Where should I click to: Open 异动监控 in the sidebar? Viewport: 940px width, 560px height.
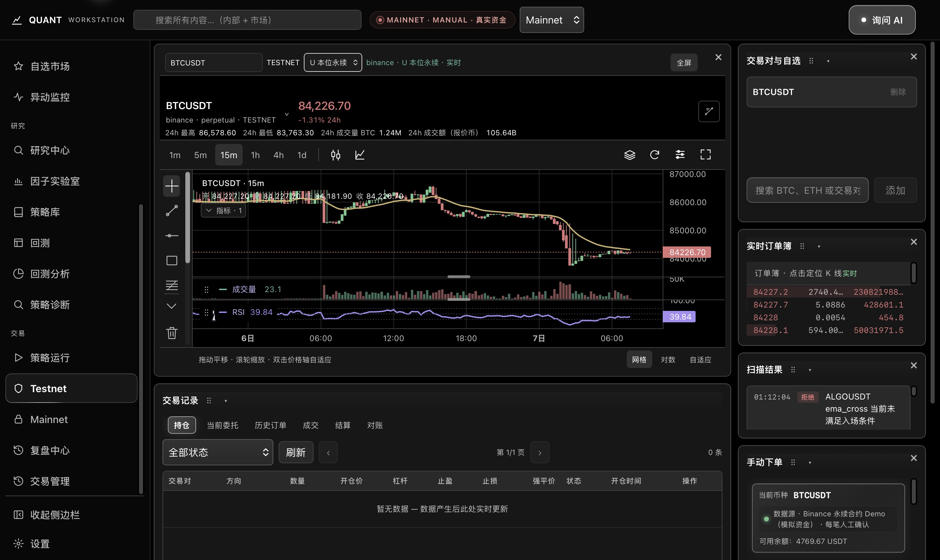point(72,97)
